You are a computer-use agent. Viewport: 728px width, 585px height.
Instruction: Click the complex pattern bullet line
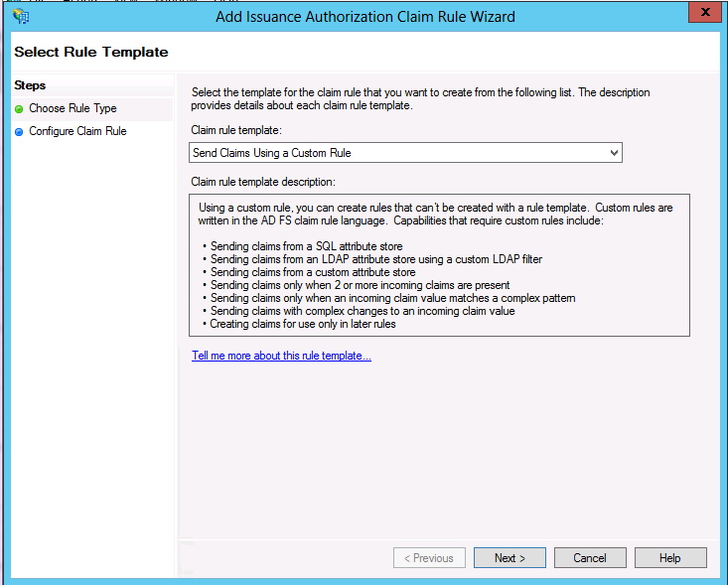(389, 299)
